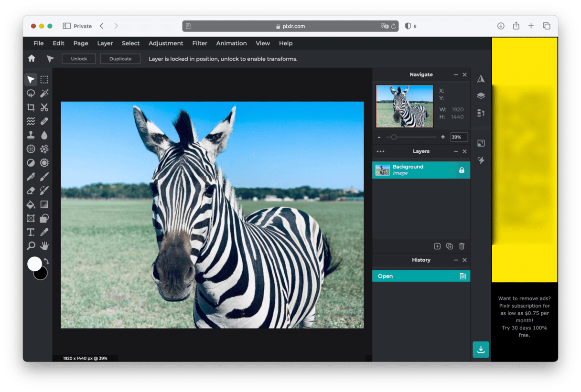This screenshot has height=392, width=581.
Task: Open the Layers panel three-dot options menu
Action: pyautogui.click(x=380, y=151)
